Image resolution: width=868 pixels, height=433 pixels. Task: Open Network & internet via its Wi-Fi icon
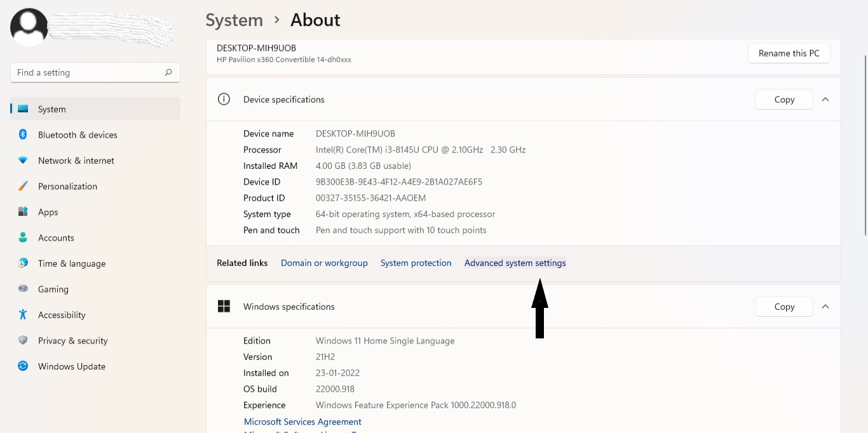23,161
